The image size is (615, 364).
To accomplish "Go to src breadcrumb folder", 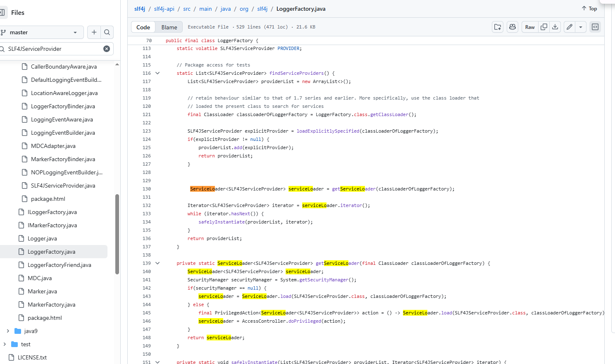I will pos(187,9).
